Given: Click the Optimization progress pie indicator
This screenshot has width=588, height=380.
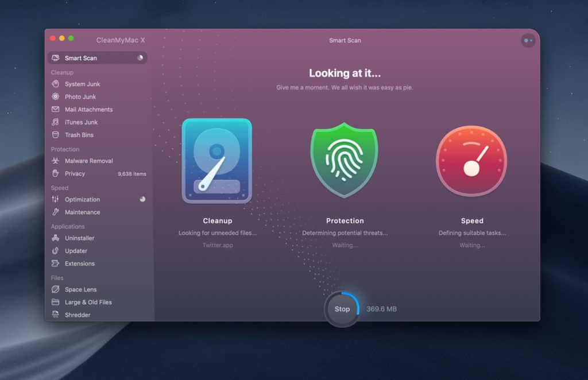Looking at the screenshot, I should coord(142,199).
